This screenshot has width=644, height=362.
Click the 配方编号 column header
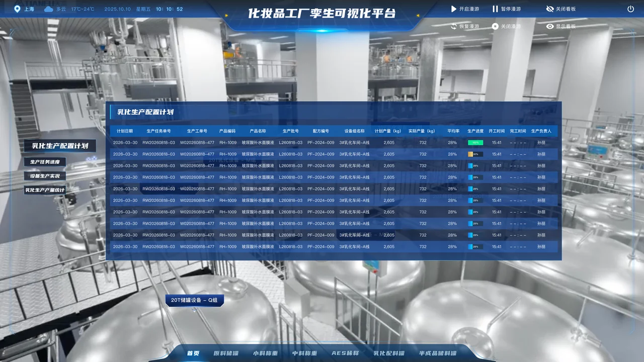coord(320,131)
